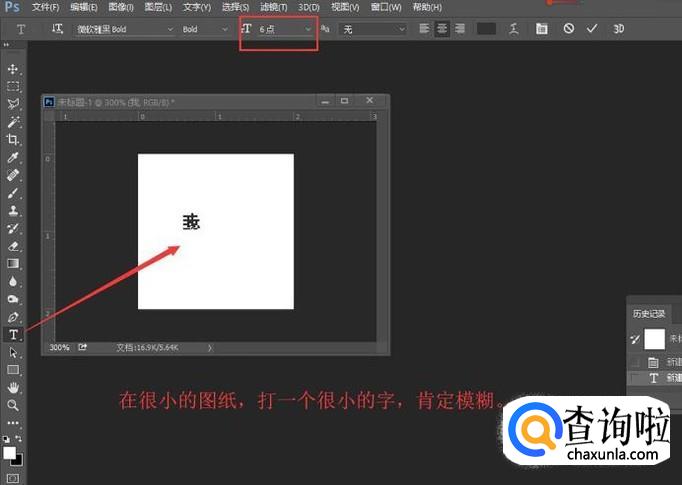This screenshot has height=485, width=682.
Task: Reset default foreground and background colors
Action: click(6, 439)
